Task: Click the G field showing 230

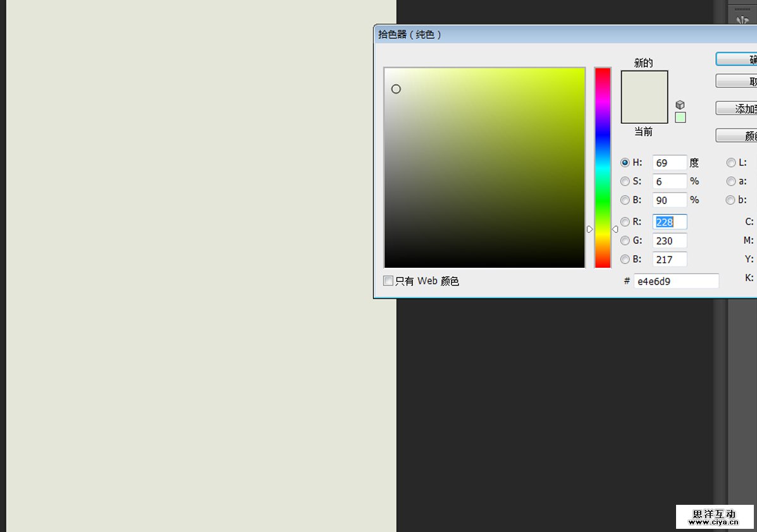Action: 669,240
